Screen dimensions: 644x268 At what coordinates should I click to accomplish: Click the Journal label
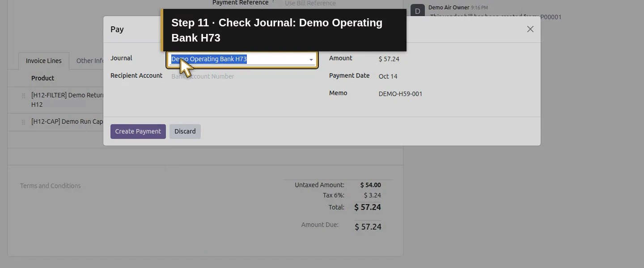[x=121, y=58]
